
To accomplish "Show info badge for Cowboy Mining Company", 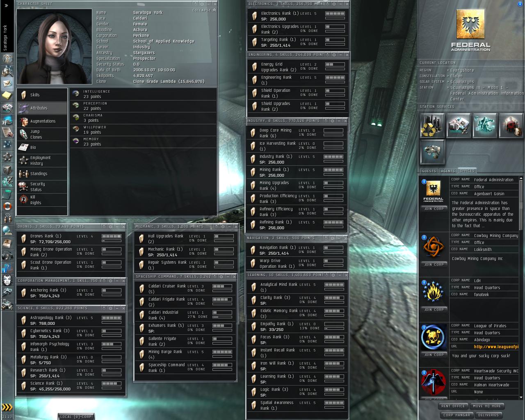I will click(x=424, y=237).
